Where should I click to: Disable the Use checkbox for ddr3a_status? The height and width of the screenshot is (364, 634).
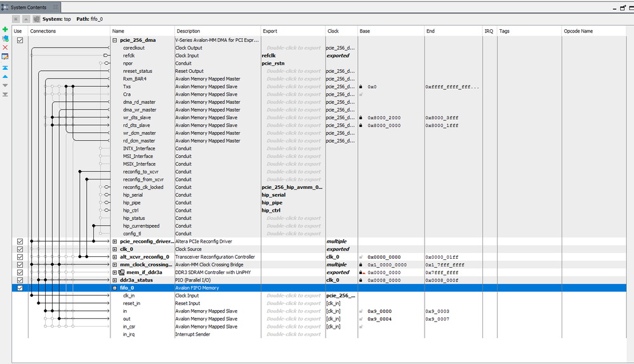pos(20,280)
